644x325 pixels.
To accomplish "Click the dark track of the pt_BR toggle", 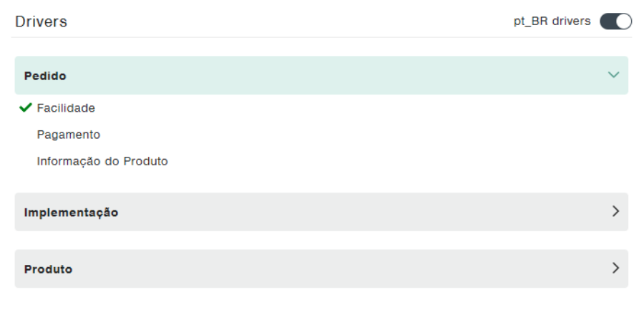I will click(x=607, y=21).
